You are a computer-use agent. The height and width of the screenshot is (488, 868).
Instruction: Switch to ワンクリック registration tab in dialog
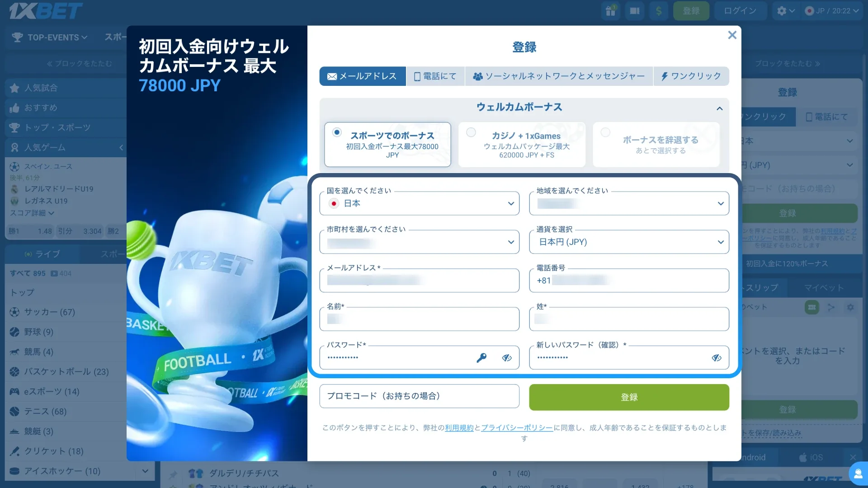click(691, 76)
